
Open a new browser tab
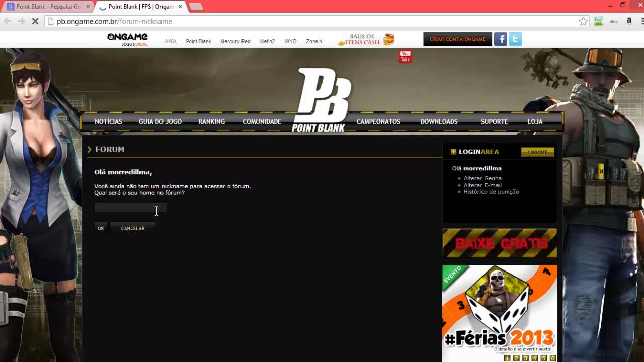coord(196,7)
